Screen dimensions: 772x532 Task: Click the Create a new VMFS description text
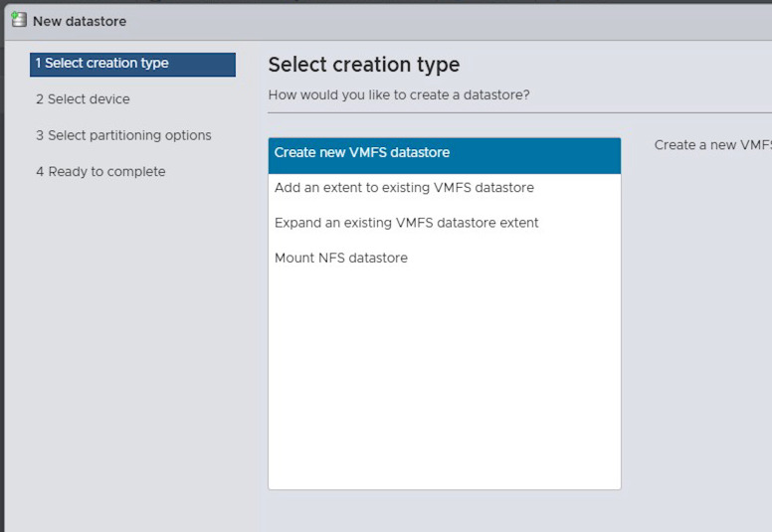click(x=713, y=145)
